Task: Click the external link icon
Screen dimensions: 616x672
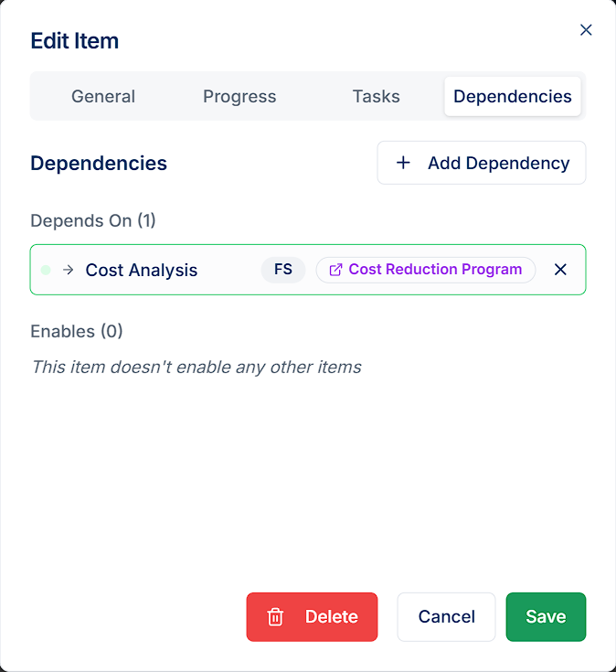Action: [x=335, y=270]
